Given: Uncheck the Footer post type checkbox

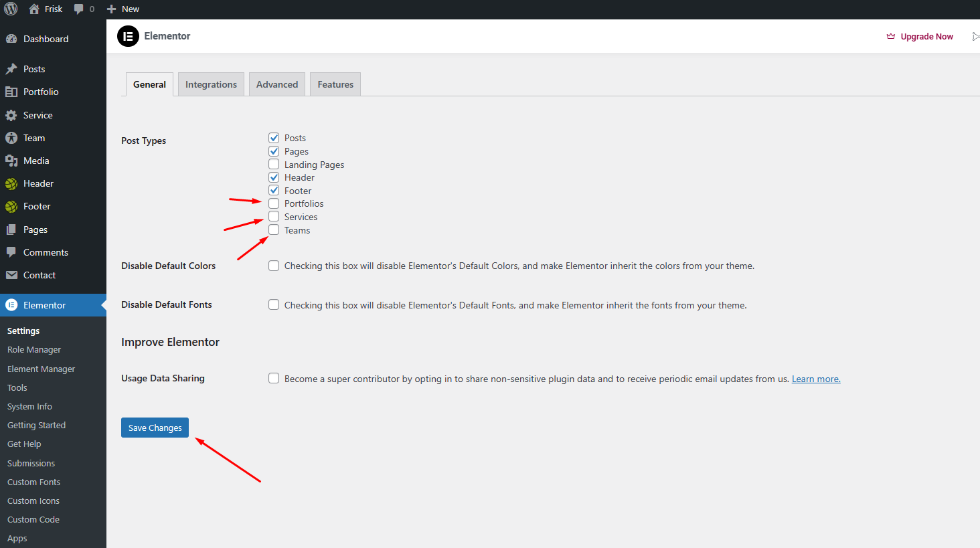Looking at the screenshot, I should (274, 191).
